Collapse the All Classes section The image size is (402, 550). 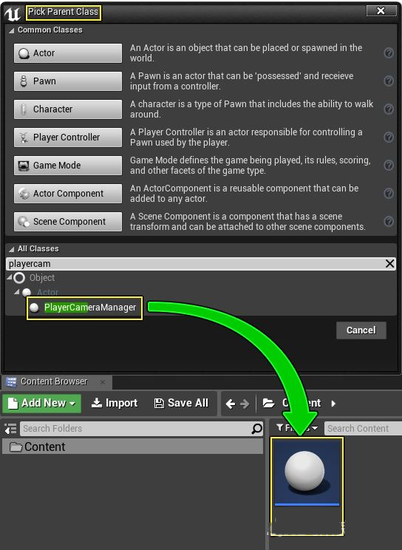coord(12,249)
